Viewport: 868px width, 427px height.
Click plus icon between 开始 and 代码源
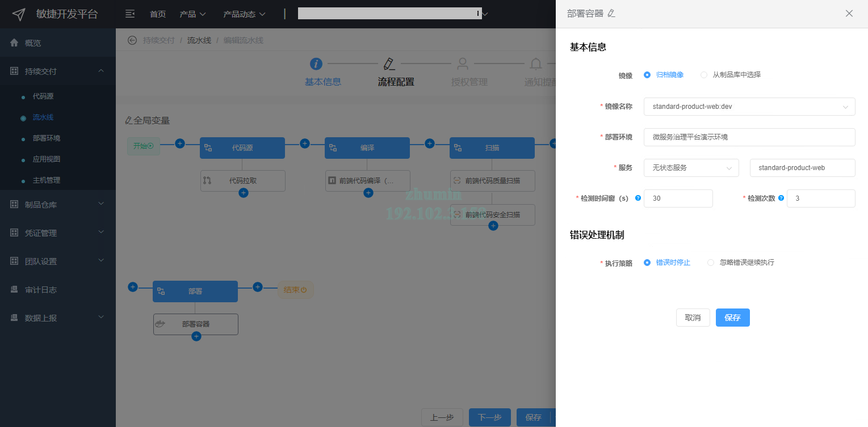point(180,143)
